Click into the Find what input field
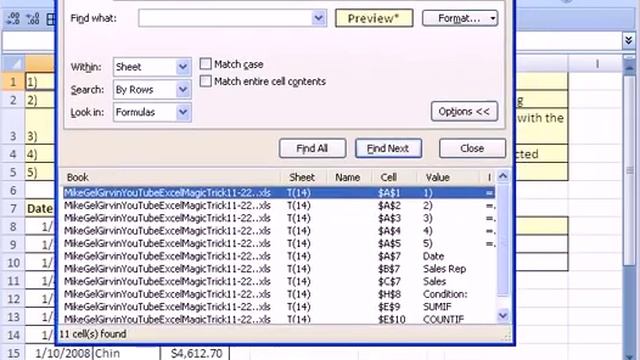The width and height of the screenshot is (640, 360). pos(225,18)
